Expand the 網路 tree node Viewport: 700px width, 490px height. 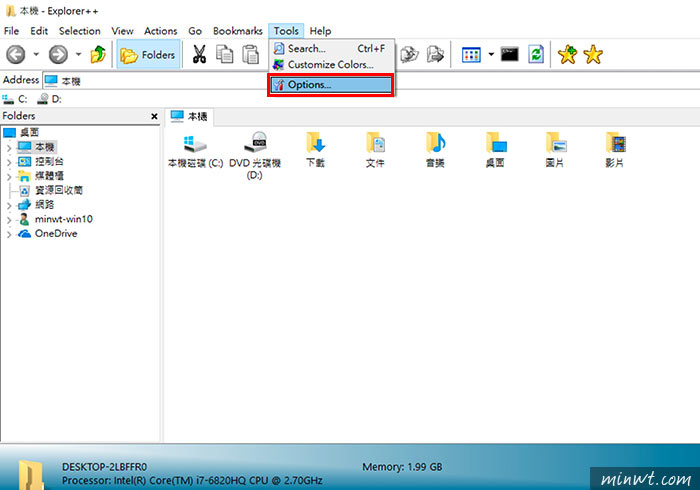tap(9, 205)
